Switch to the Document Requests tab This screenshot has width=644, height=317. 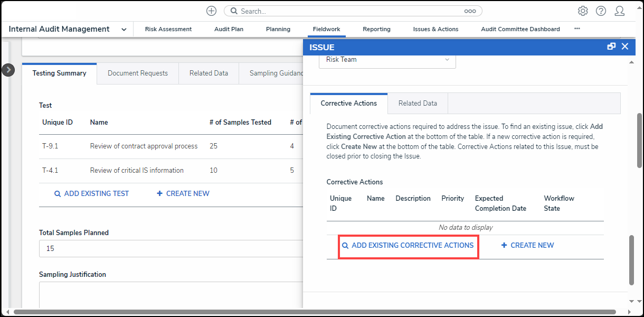pos(138,73)
